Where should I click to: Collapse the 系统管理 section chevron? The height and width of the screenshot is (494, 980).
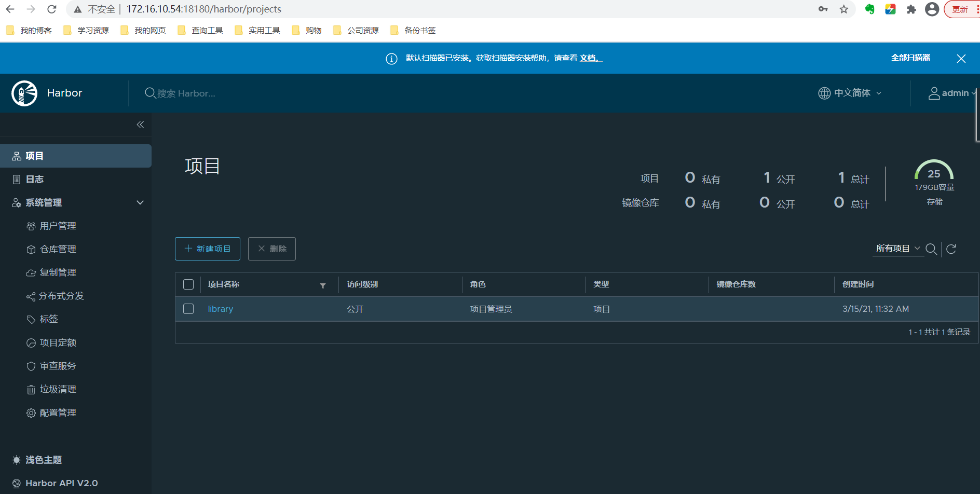click(140, 202)
